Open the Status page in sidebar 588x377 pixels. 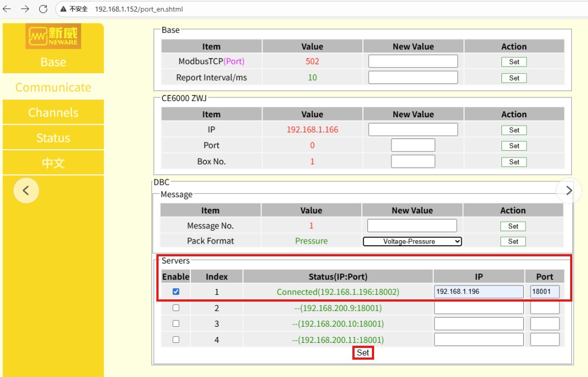[x=53, y=138]
